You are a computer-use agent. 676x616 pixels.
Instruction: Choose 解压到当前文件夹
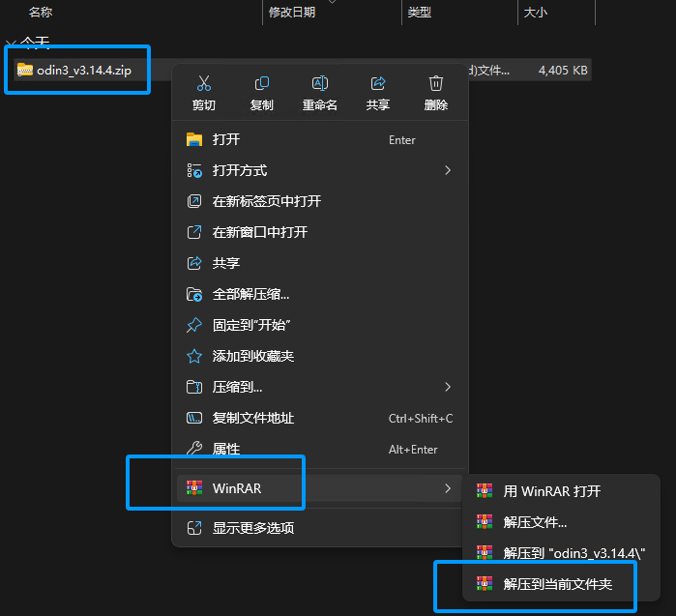tap(561, 584)
